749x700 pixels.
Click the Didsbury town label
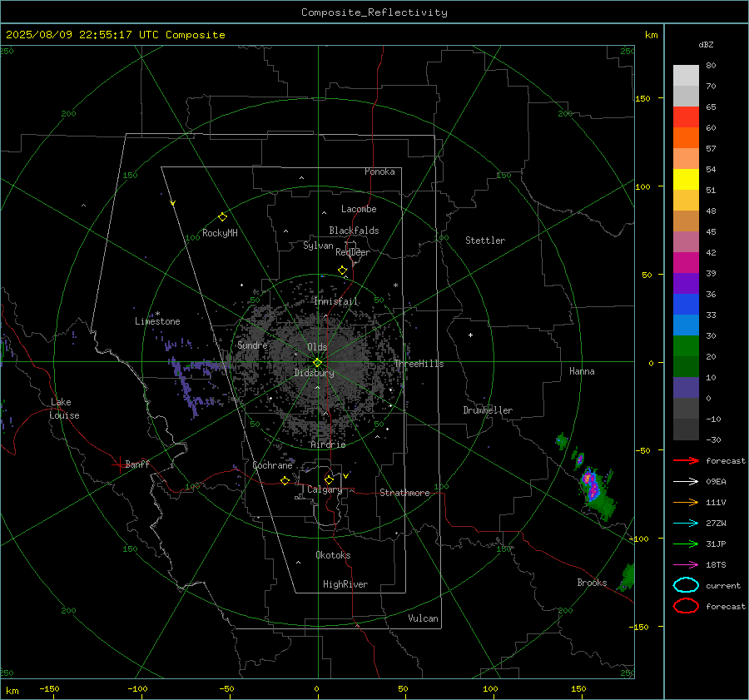pos(314,373)
